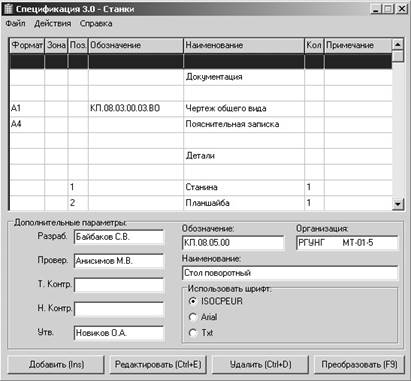
Task: Click the Примечание column header
Action: 358,45
